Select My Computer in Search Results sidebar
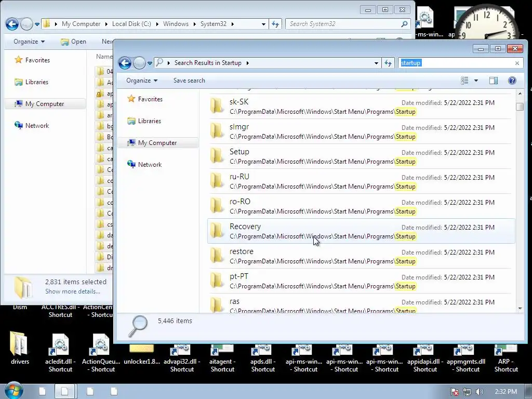The height and width of the screenshot is (399, 532). click(157, 143)
